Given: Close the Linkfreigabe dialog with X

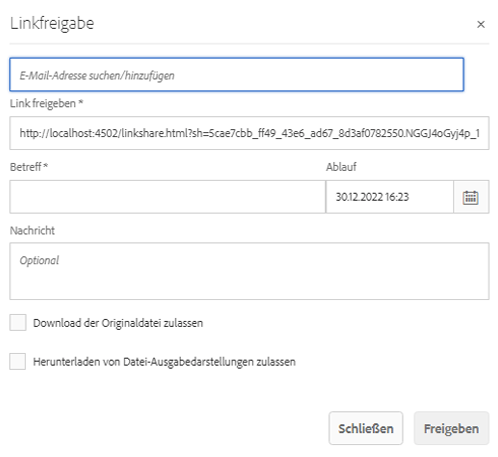Looking at the screenshot, I should point(481,24).
